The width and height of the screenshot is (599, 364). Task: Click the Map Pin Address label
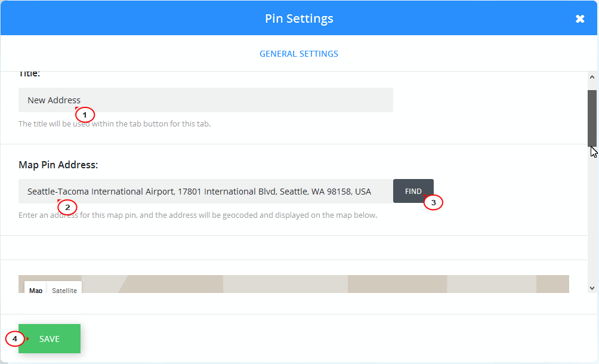[58, 165]
